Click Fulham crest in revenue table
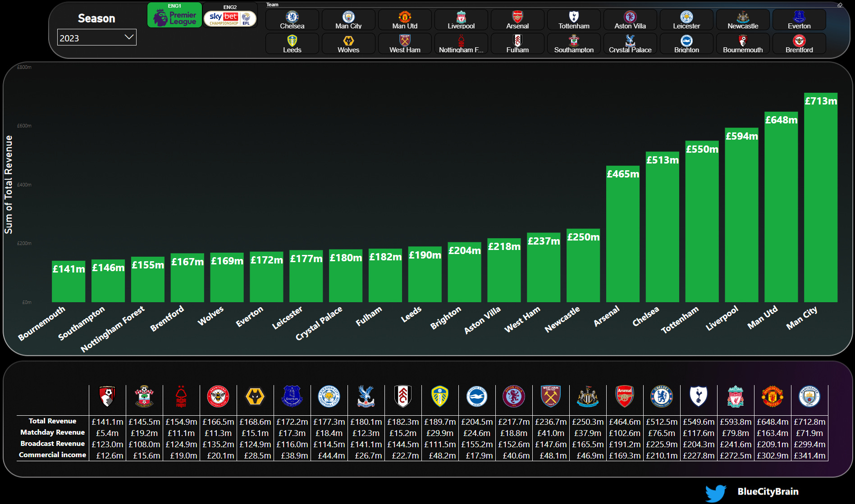The width and height of the screenshot is (855, 504). pyautogui.click(x=403, y=396)
